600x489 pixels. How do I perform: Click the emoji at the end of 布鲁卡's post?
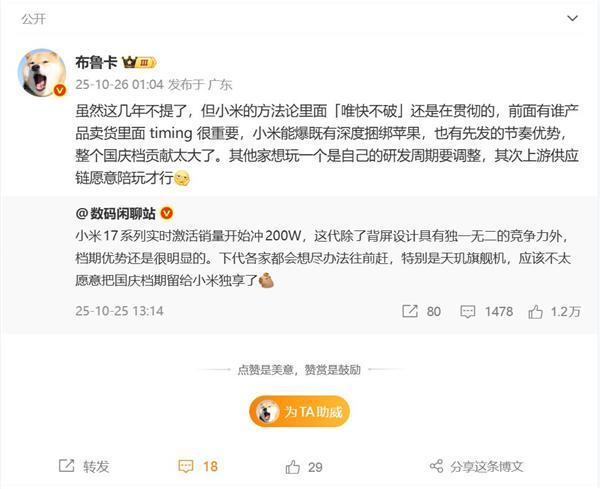tap(182, 179)
